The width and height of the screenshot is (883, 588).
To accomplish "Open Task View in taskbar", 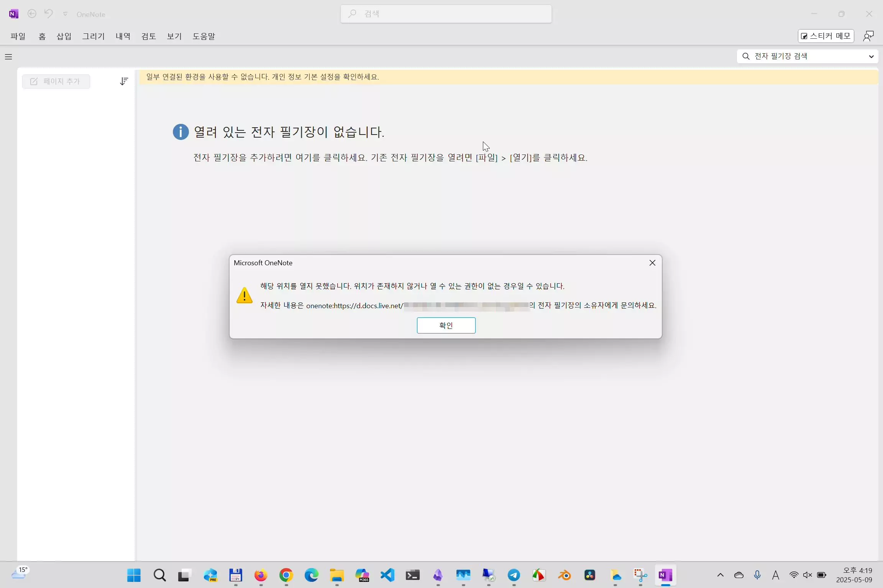I will coord(184,575).
